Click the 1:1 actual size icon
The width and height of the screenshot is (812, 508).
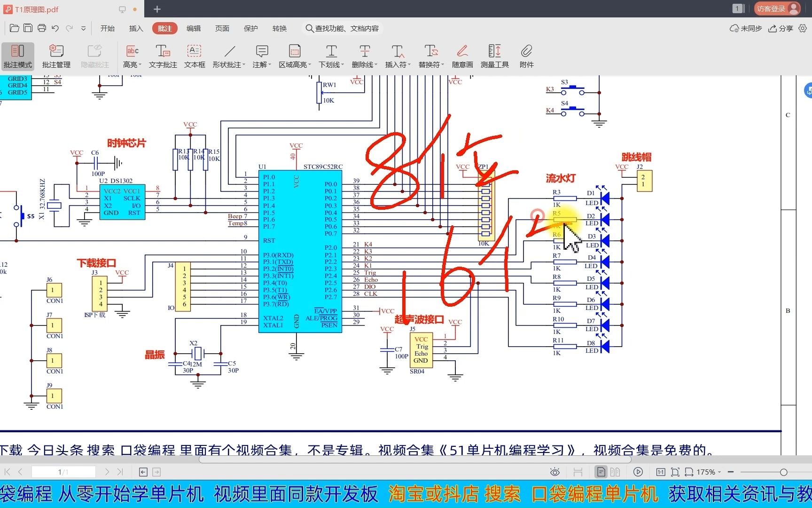(661, 472)
